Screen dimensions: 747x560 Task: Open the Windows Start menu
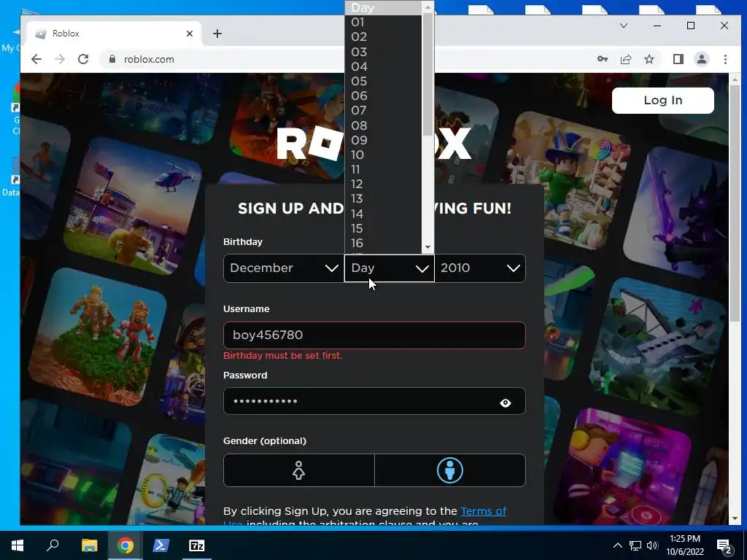click(18, 545)
